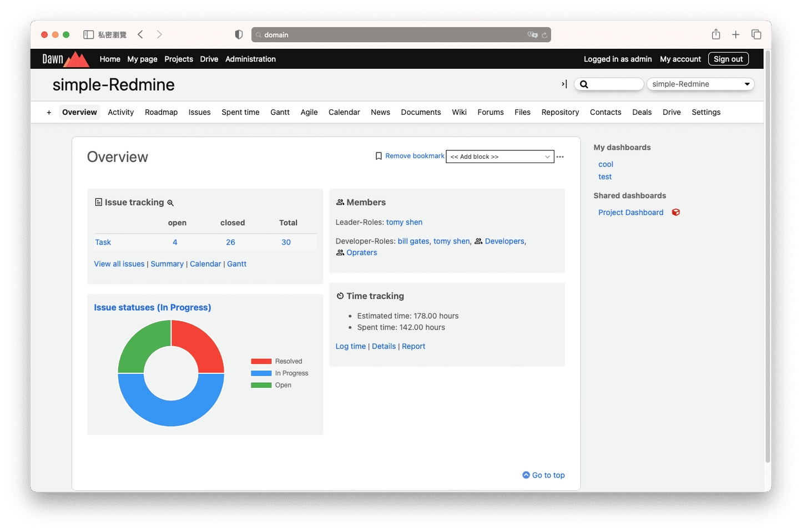
Task: Expand the simple-Redmine project selector
Action: [700, 84]
